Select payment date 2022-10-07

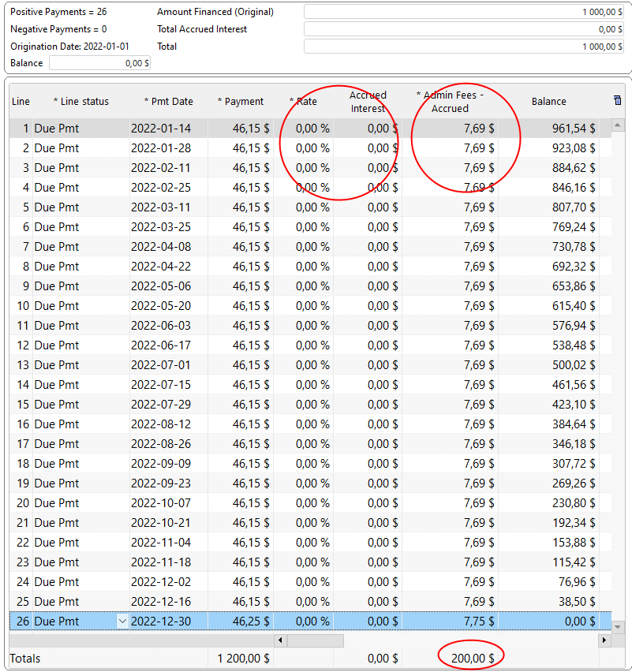point(161,503)
